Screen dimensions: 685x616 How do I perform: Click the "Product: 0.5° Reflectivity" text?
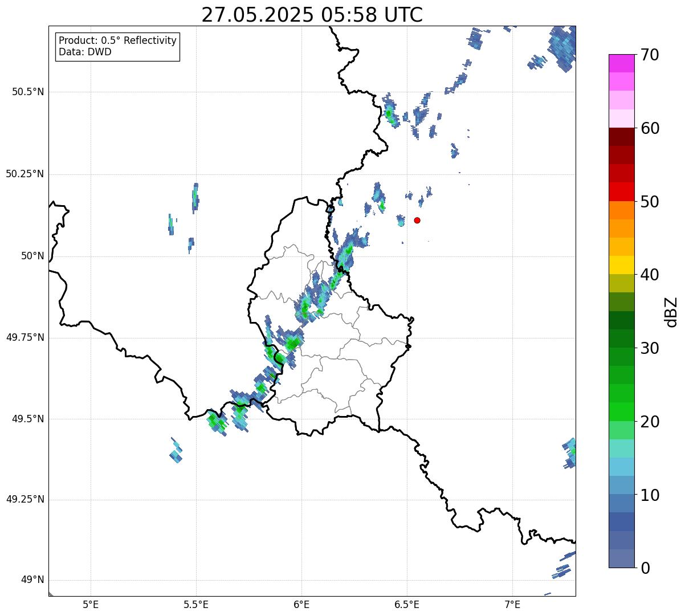click(x=117, y=41)
